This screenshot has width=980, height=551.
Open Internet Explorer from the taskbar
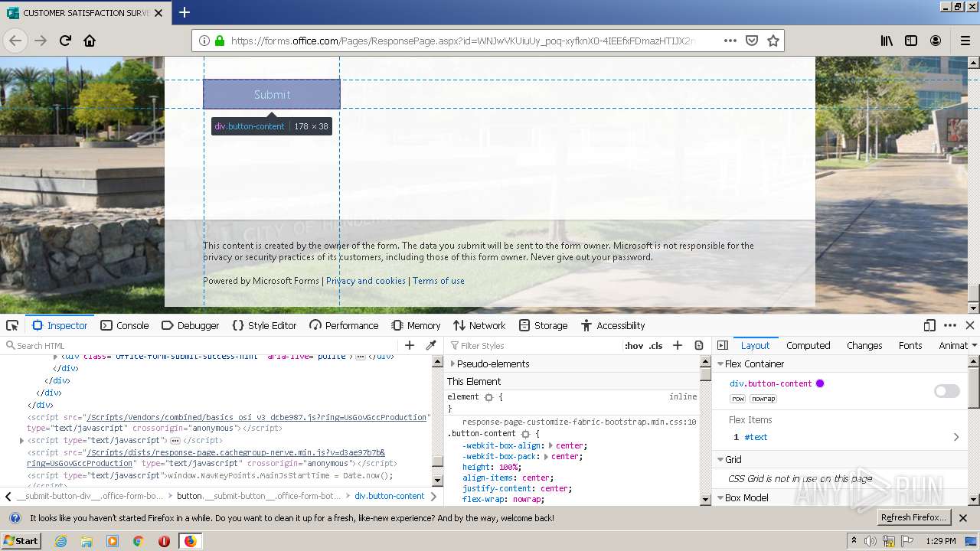[60, 541]
